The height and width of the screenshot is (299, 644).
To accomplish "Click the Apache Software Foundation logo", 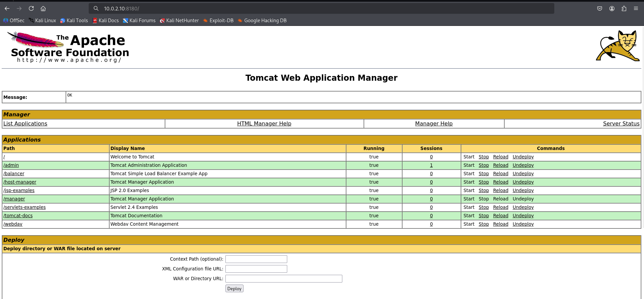I will point(68,47).
